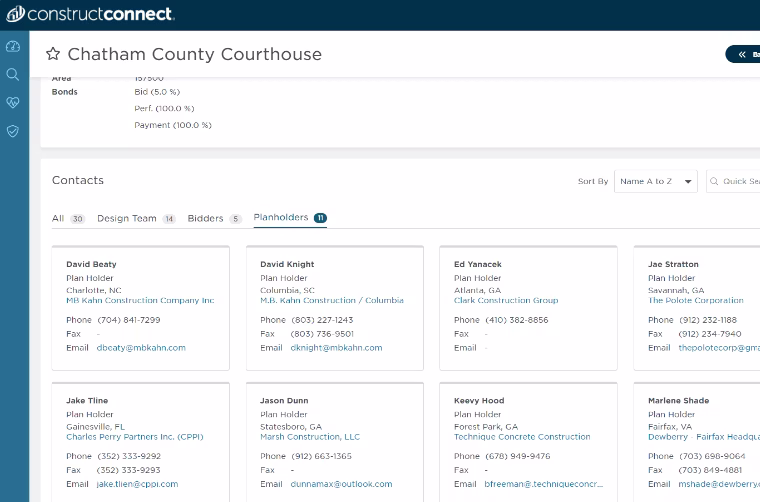This screenshot has height=502, width=760.
Task: Switch to the All contacts tab
Action: pyautogui.click(x=68, y=219)
